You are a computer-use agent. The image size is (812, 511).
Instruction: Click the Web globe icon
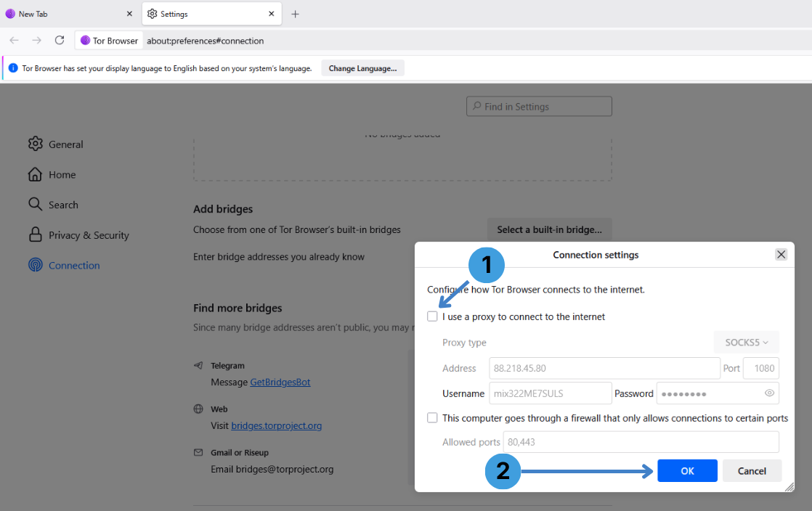[x=198, y=409]
